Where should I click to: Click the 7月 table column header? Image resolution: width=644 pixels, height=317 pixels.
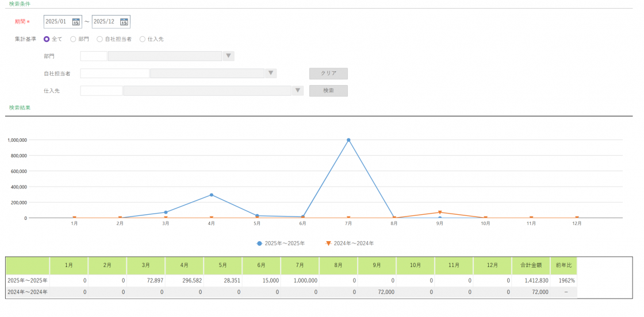coord(300,266)
